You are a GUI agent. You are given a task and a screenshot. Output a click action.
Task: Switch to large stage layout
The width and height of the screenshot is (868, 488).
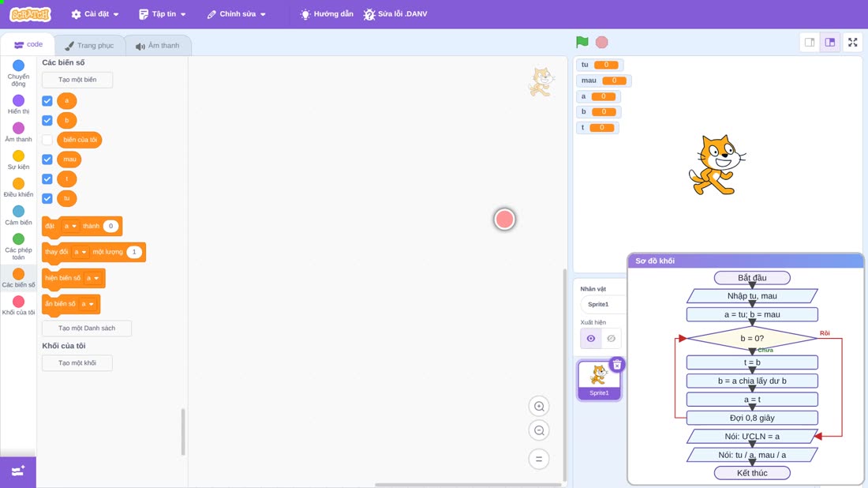click(x=830, y=42)
